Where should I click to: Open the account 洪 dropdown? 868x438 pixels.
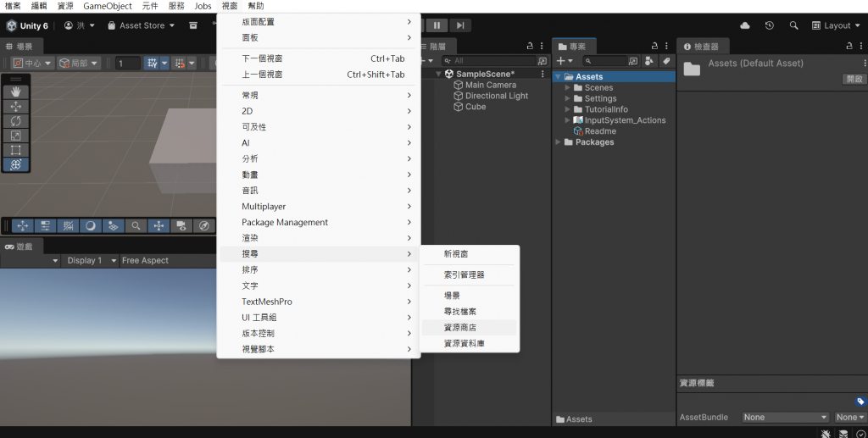[80, 25]
